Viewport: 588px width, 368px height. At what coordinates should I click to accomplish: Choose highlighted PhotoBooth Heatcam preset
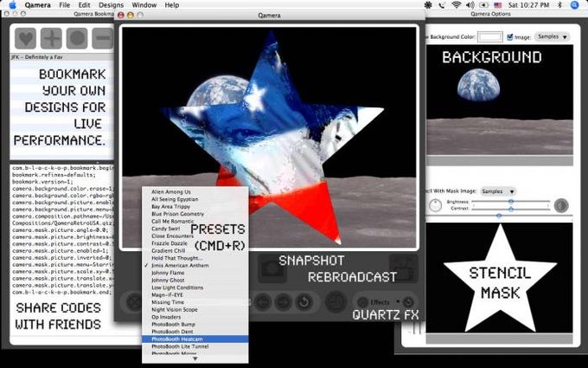(x=195, y=339)
